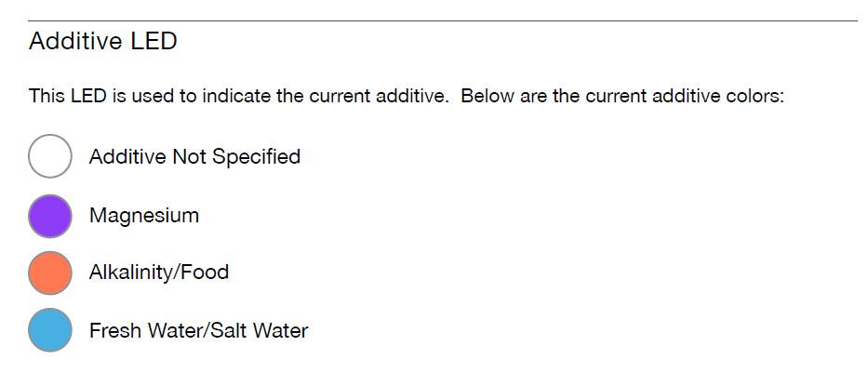868x386 pixels.
Task: Click the word 'Additive' in the heading
Action: 77,41
